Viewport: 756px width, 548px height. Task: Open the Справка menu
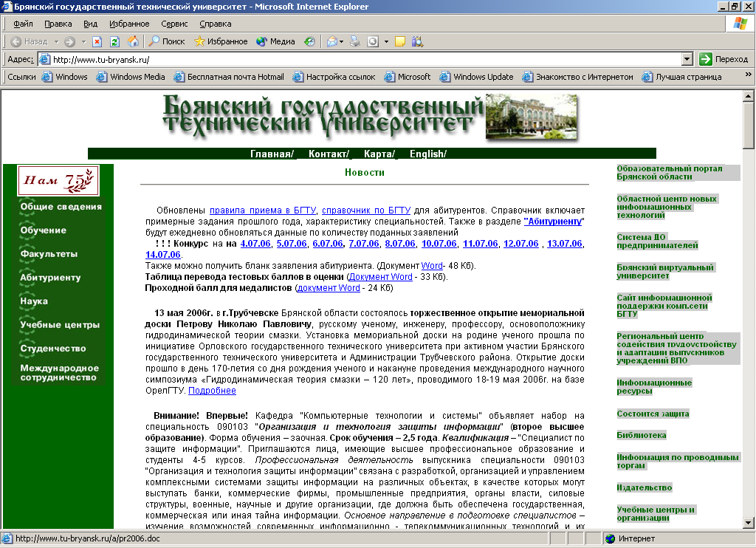[215, 24]
